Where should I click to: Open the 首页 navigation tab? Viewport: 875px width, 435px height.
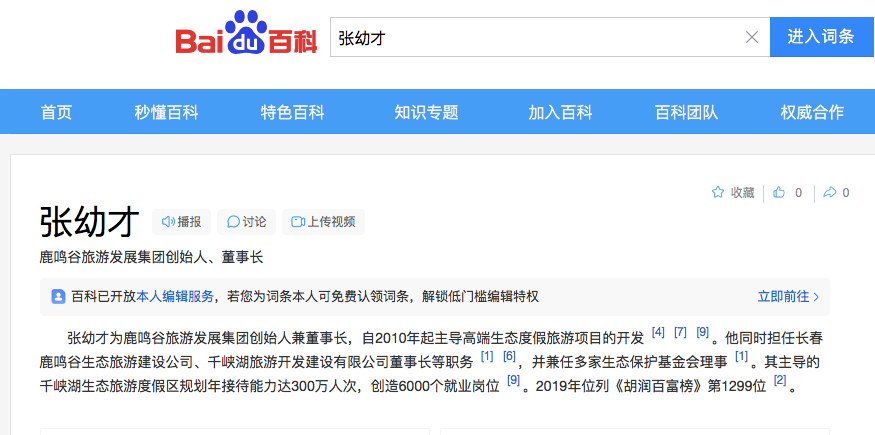pyautogui.click(x=56, y=112)
